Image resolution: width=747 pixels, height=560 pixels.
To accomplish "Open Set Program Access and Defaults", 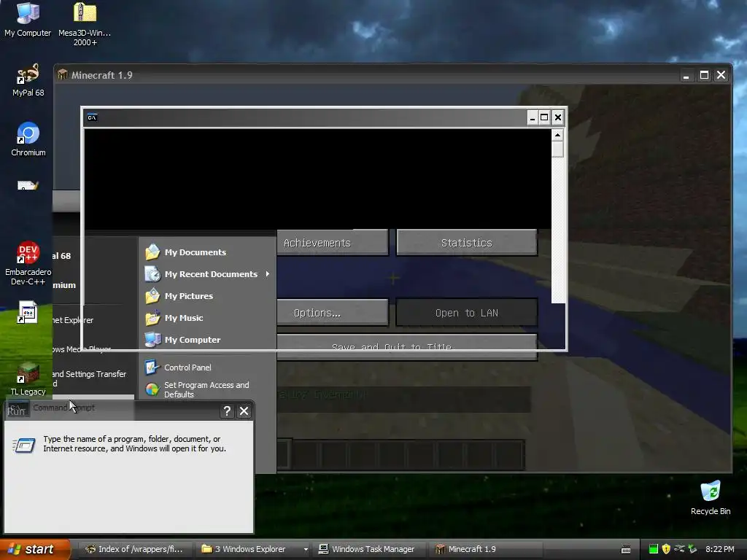I will point(206,389).
